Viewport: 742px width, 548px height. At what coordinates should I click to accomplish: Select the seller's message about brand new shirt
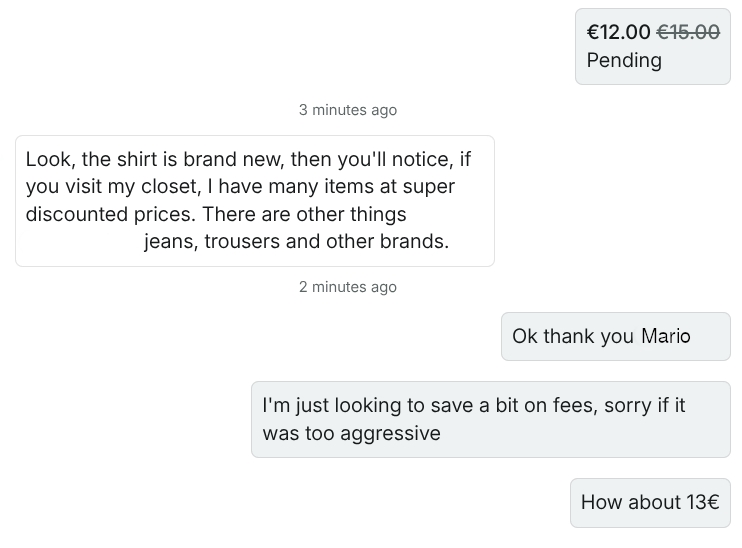pos(254,200)
